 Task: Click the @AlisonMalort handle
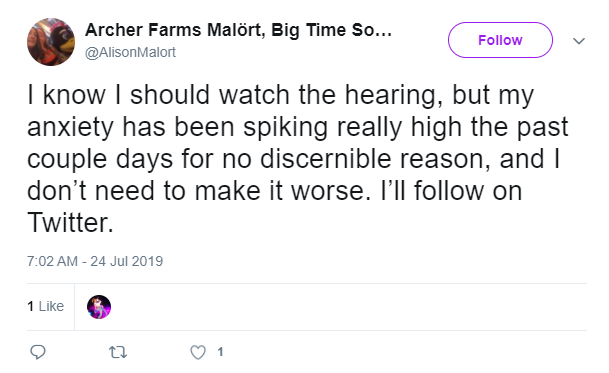tap(130, 52)
